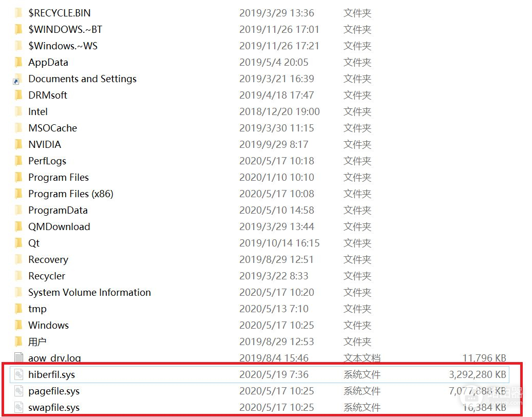Screen dimensions: 532x417
Task: Select the Program Files folder name
Action: (59, 177)
